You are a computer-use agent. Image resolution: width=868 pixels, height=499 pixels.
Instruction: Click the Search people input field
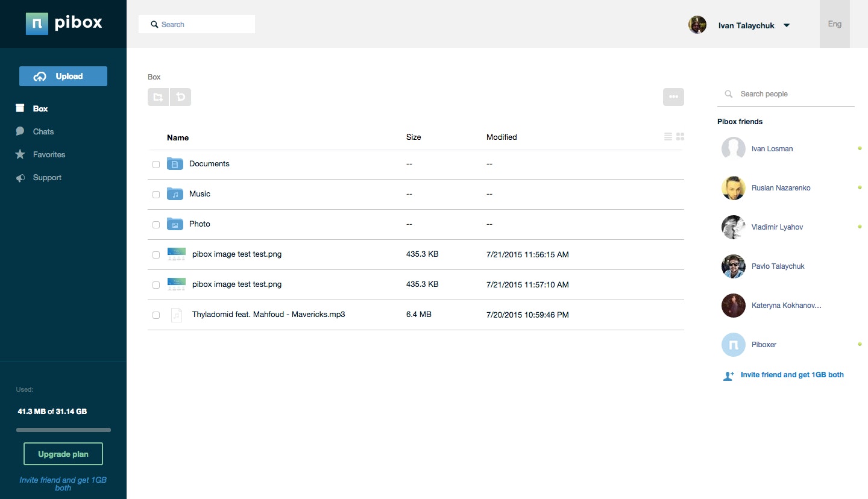[x=786, y=94]
